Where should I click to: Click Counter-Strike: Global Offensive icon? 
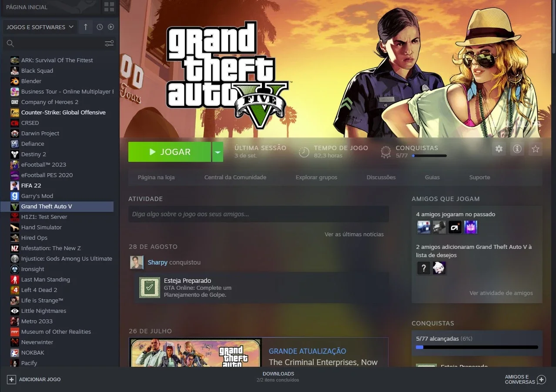pos(15,112)
